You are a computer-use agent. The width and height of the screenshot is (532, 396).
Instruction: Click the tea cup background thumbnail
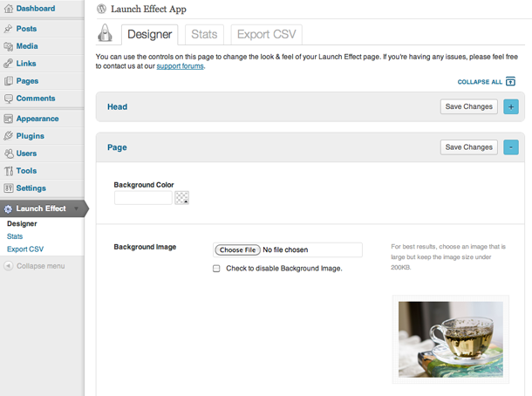(451, 339)
